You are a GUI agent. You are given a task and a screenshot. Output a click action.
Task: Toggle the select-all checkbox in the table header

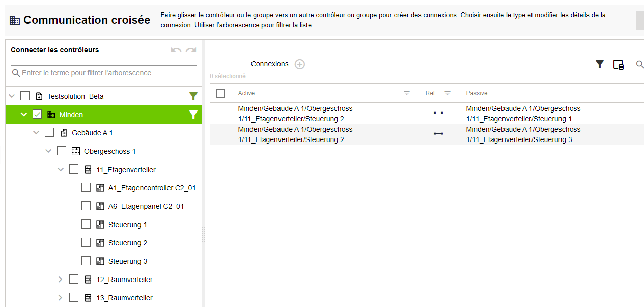point(220,93)
